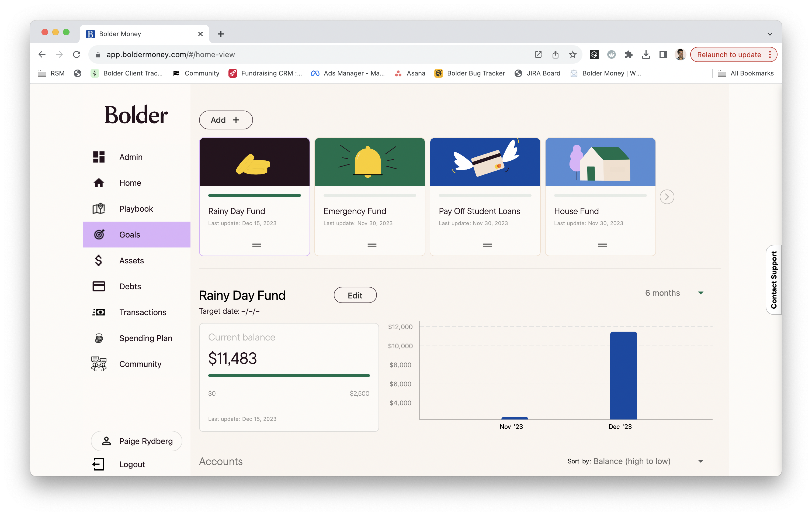Open Spending Plan coins icon

98,338
